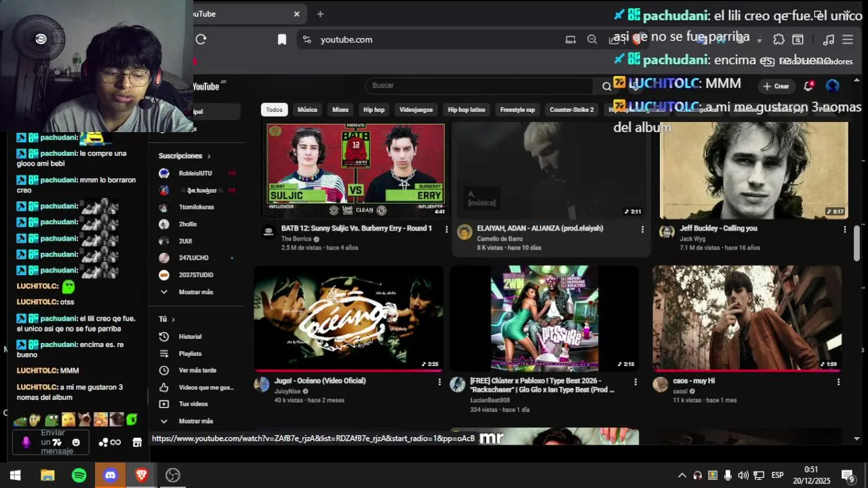This screenshot has width=868, height=488.
Task: Open caos - muy Hi thumbnail
Action: coord(747,319)
